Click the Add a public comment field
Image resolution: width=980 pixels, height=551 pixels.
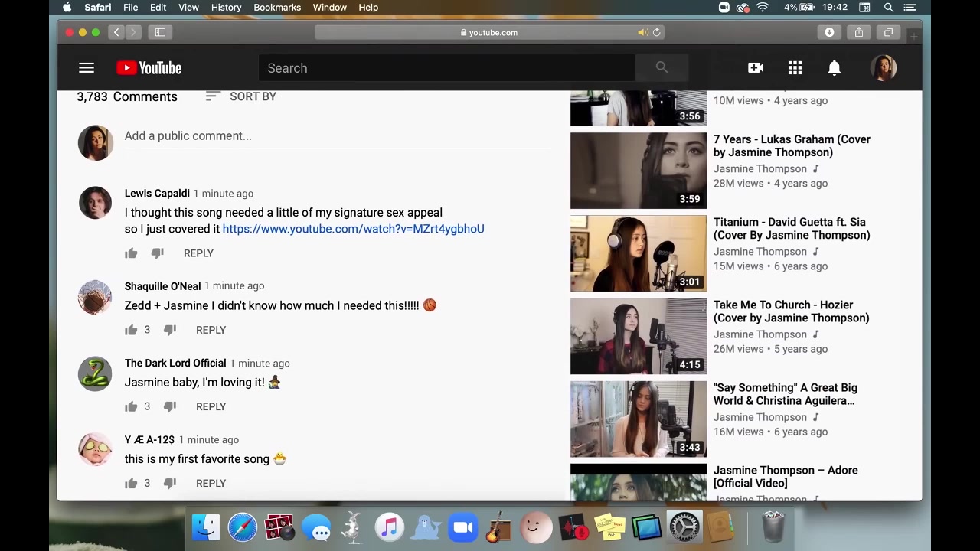point(337,136)
